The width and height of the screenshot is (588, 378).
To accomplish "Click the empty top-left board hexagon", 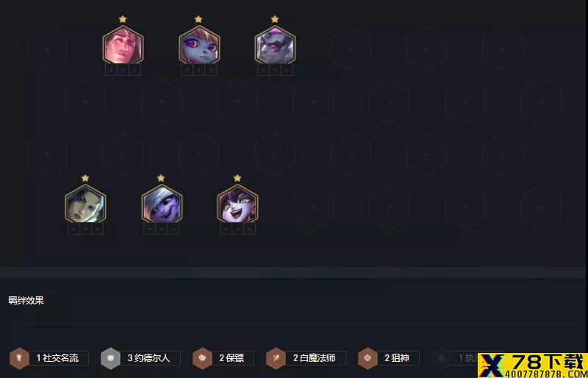I will (x=47, y=49).
